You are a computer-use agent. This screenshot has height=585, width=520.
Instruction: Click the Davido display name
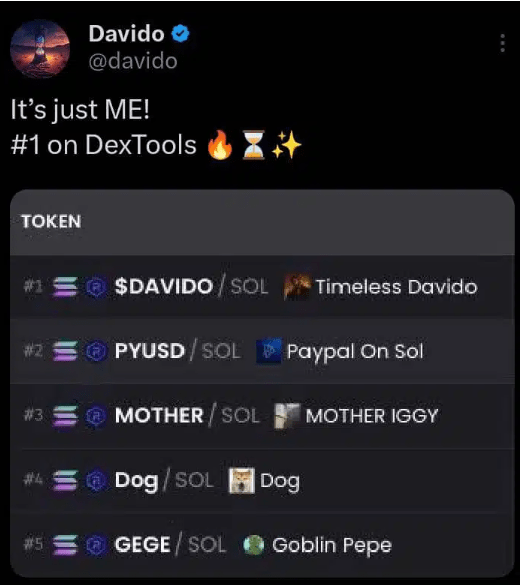click(x=126, y=34)
